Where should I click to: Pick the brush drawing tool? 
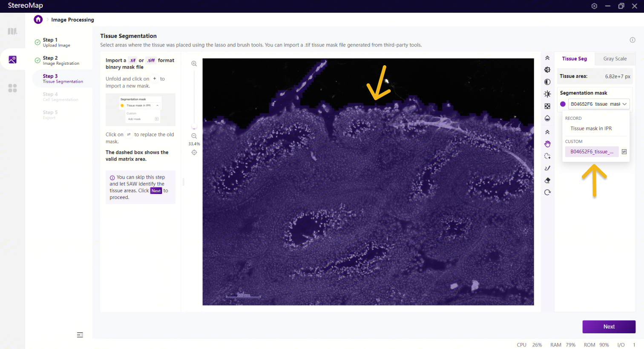[547, 168]
